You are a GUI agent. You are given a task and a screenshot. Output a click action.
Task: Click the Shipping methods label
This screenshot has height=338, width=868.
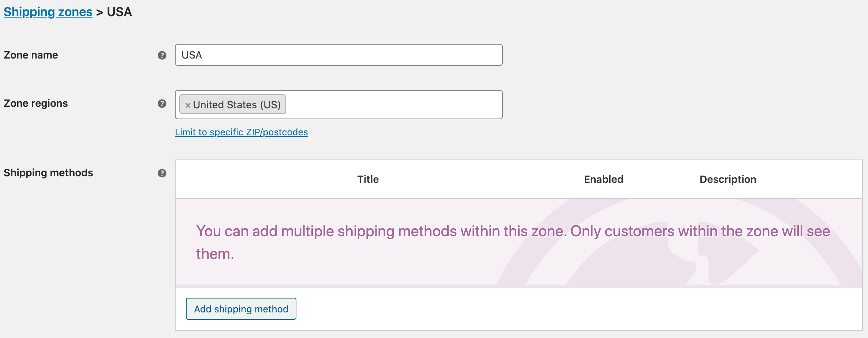48,173
